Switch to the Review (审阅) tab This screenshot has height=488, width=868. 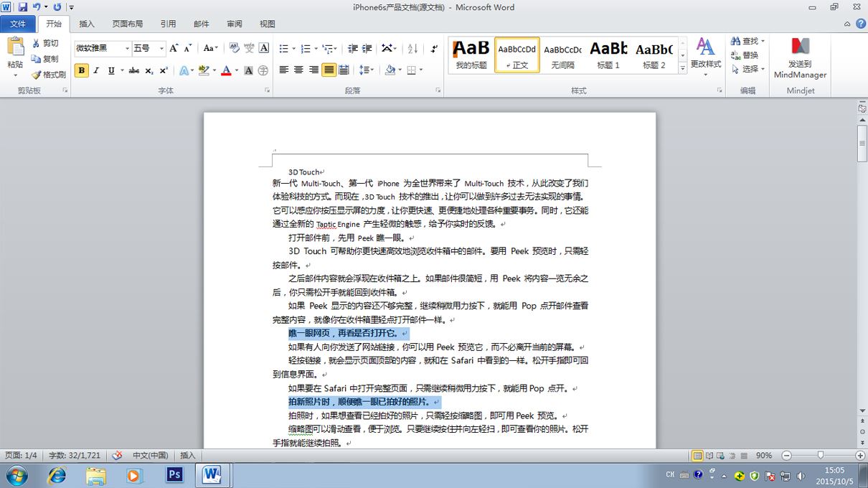tap(235, 24)
